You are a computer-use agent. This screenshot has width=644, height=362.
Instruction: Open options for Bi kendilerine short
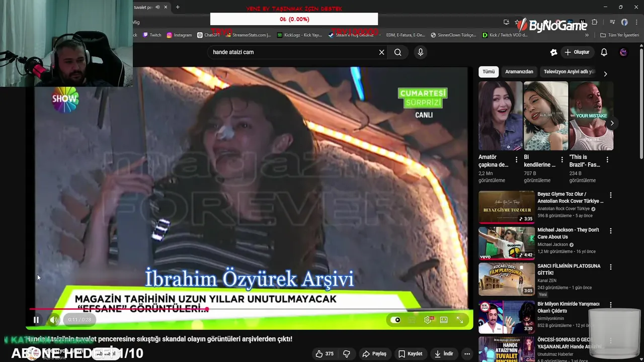click(562, 160)
